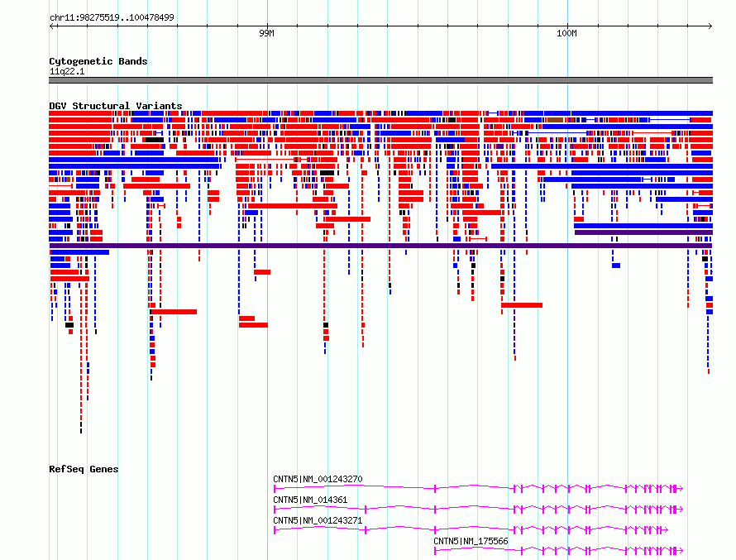Open the CNTN5|NM_014361 transcript label
736x560 pixels.
[310, 500]
